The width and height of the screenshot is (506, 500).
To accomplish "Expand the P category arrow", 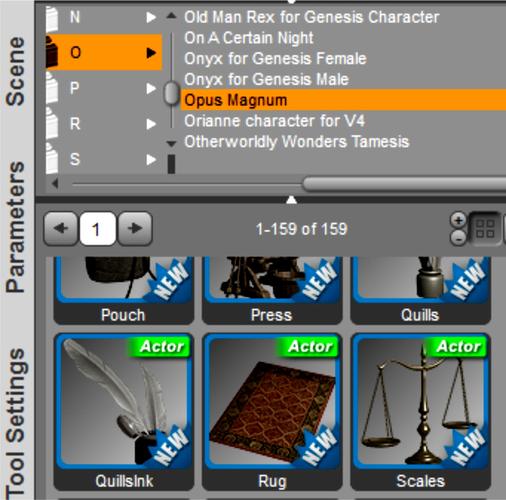I will pyautogui.click(x=151, y=88).
